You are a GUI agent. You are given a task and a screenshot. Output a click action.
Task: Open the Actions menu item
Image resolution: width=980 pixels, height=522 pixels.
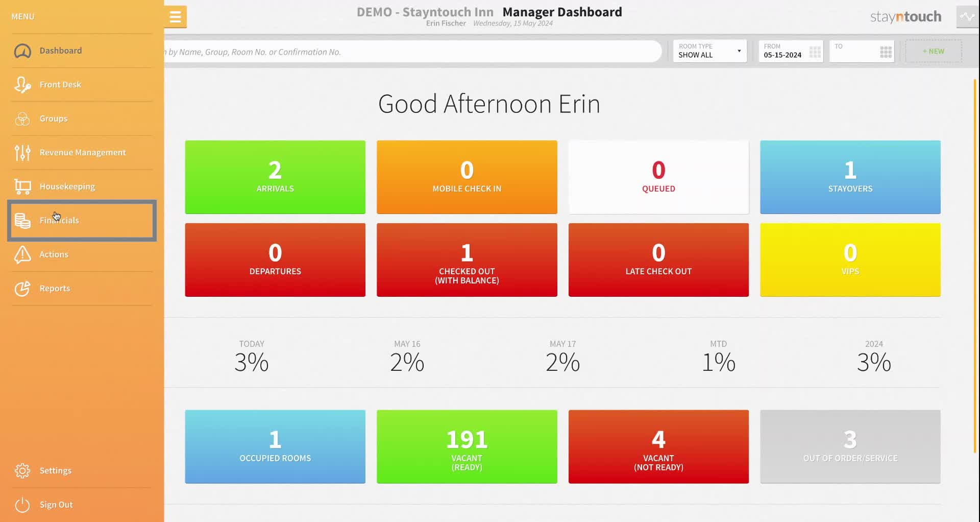pos(82,254)
